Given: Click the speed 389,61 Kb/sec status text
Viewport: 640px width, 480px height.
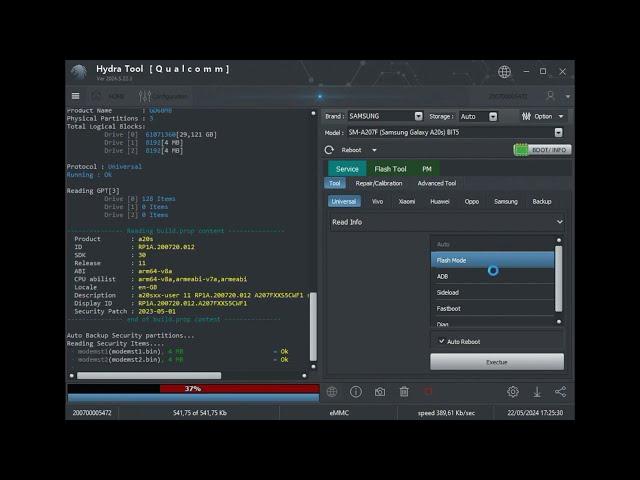Looking at the screenshot, I should tap(446, 413).
